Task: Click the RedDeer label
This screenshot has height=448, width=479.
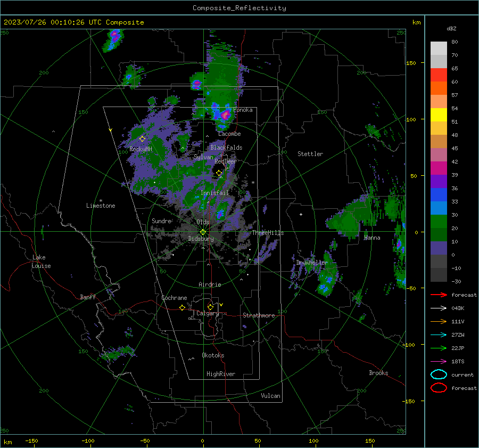Action: pyautogui.click(x=226, y=161)
